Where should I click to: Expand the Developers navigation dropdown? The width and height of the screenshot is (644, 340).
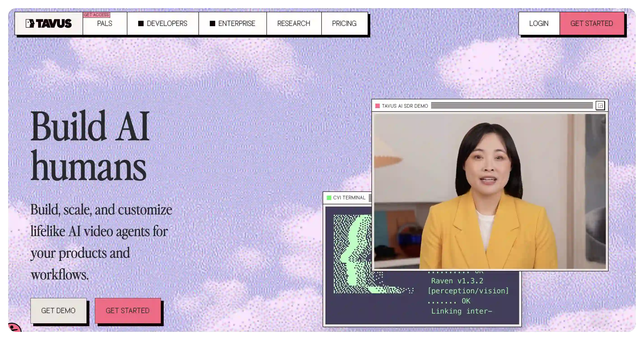point(163,23)
